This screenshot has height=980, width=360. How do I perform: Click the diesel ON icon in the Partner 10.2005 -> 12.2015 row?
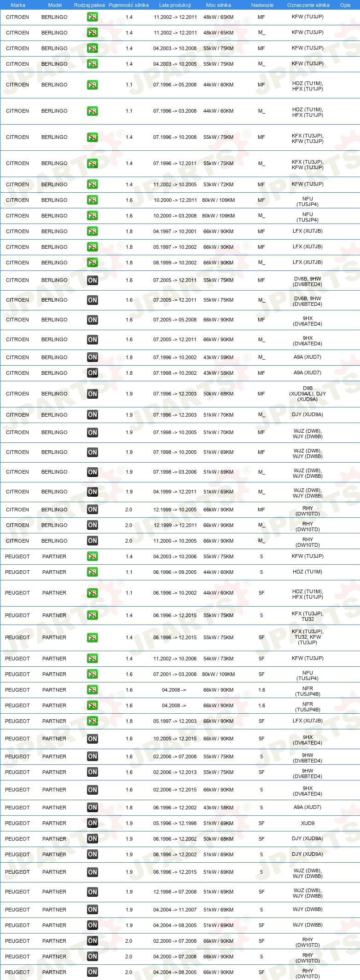pyautogui.click(x=93, y=739)
